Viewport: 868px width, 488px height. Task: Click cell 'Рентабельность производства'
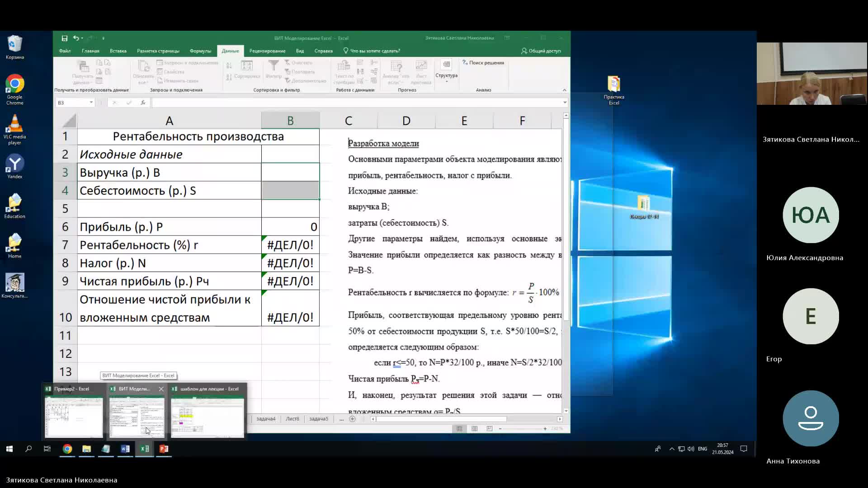(x=198, y=136)
